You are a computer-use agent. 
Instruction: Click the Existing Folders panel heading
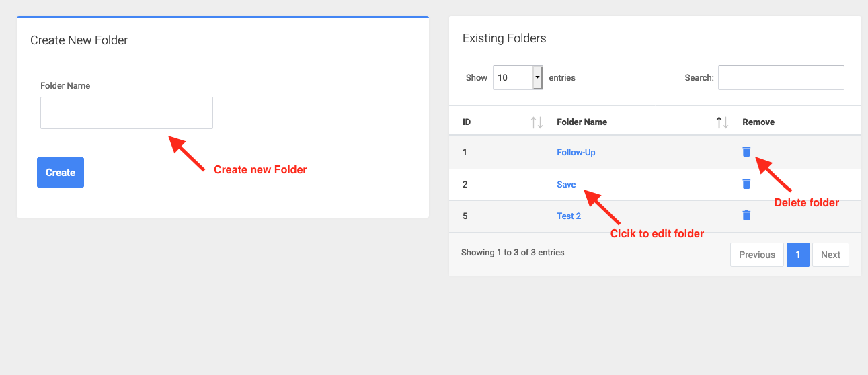click(x=504, y=38)
